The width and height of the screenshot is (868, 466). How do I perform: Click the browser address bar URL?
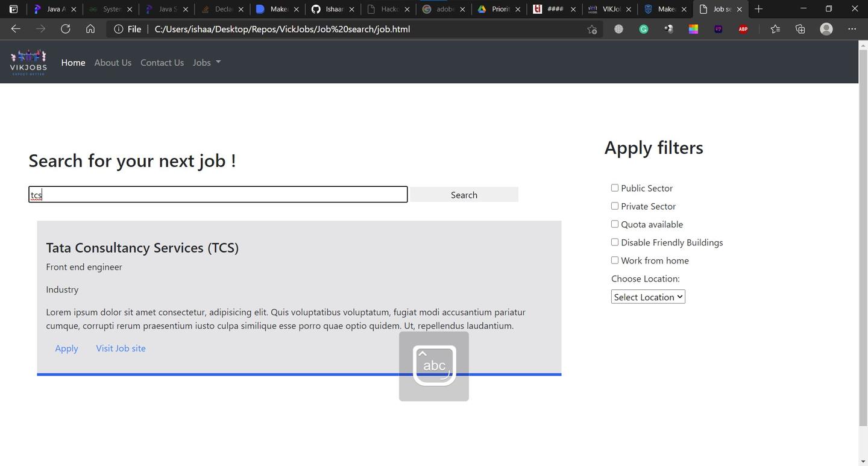pos(282,29)
